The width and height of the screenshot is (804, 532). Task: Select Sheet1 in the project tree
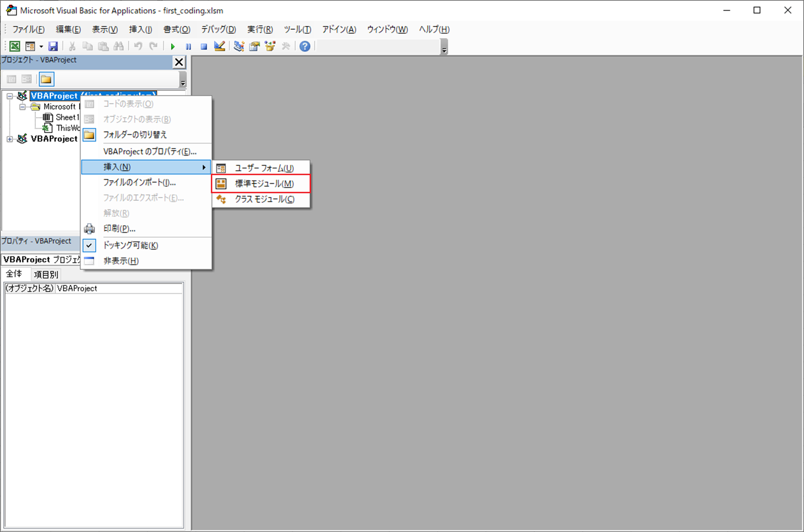tap(67, 117)
